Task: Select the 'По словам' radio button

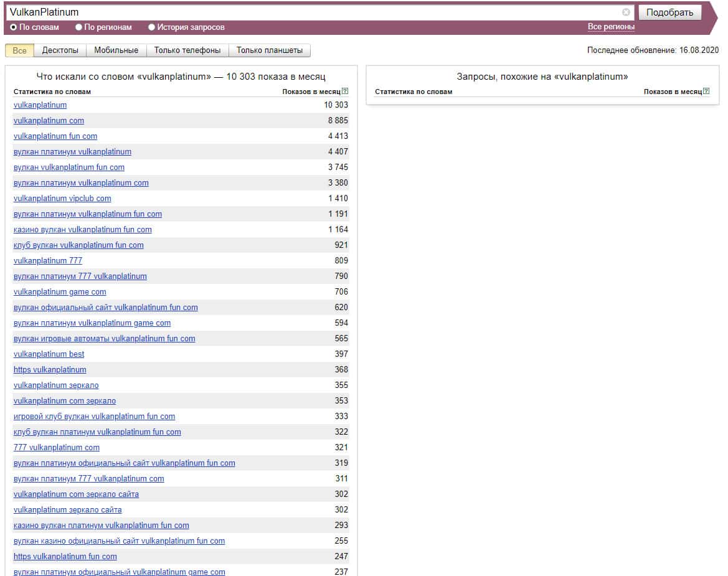Action: 14,27
